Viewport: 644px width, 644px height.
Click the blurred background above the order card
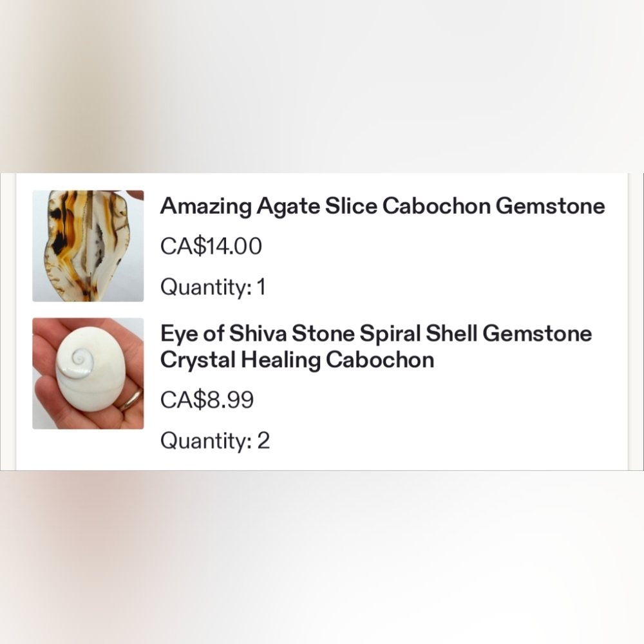(322, 86)
